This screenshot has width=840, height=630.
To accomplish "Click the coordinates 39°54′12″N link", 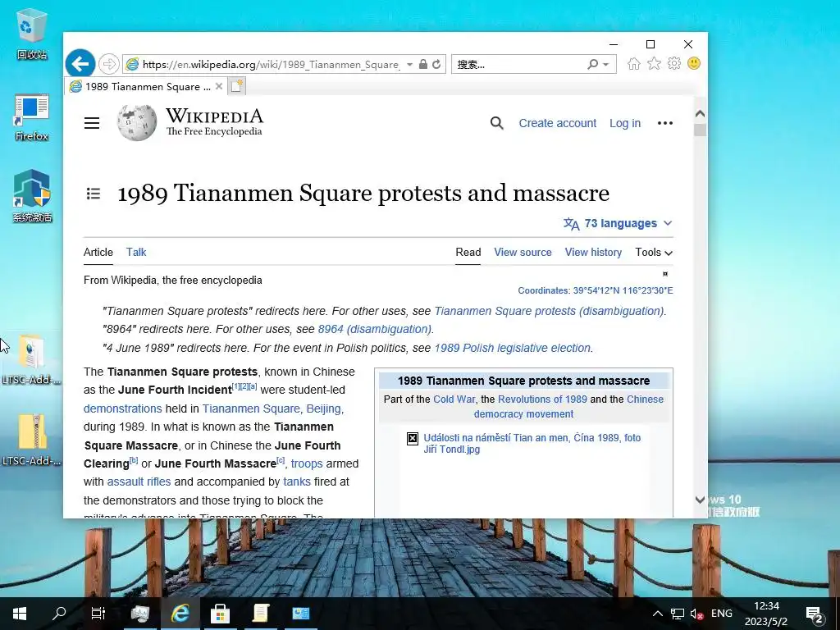I will (623, 291).
